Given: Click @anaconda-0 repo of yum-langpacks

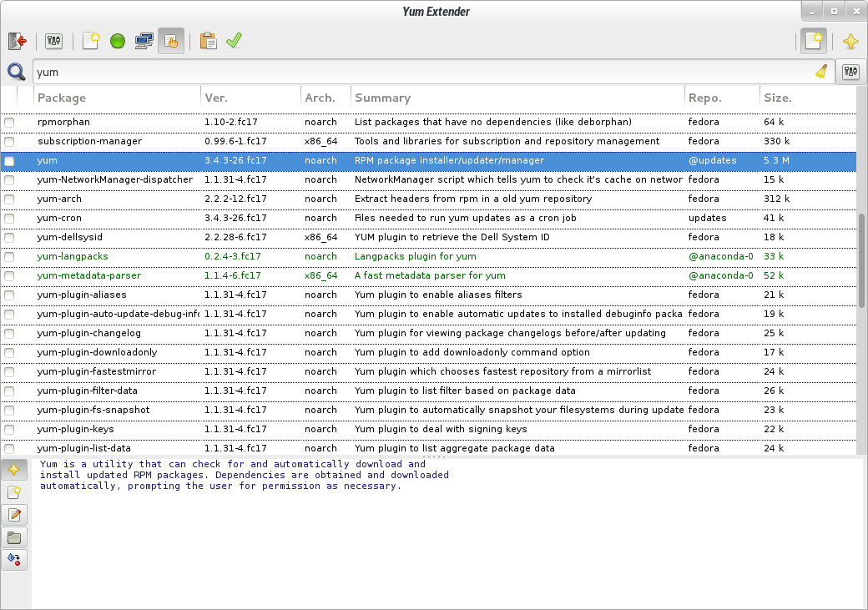Looking at the screenshot, I should (x=721, y=256).
